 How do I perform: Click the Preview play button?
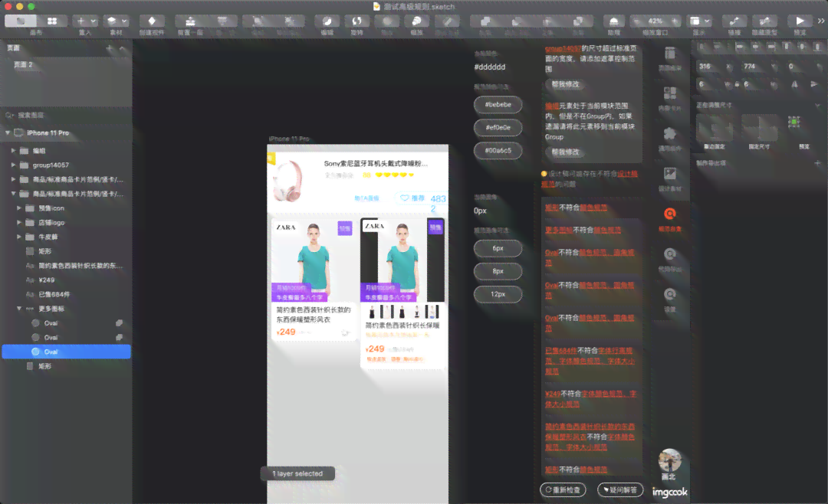point(800,21)
